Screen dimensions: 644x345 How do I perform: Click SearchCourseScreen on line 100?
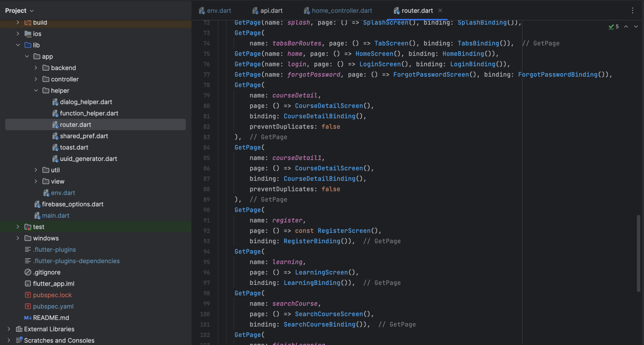pyautogui.click(x=329, y=314)
